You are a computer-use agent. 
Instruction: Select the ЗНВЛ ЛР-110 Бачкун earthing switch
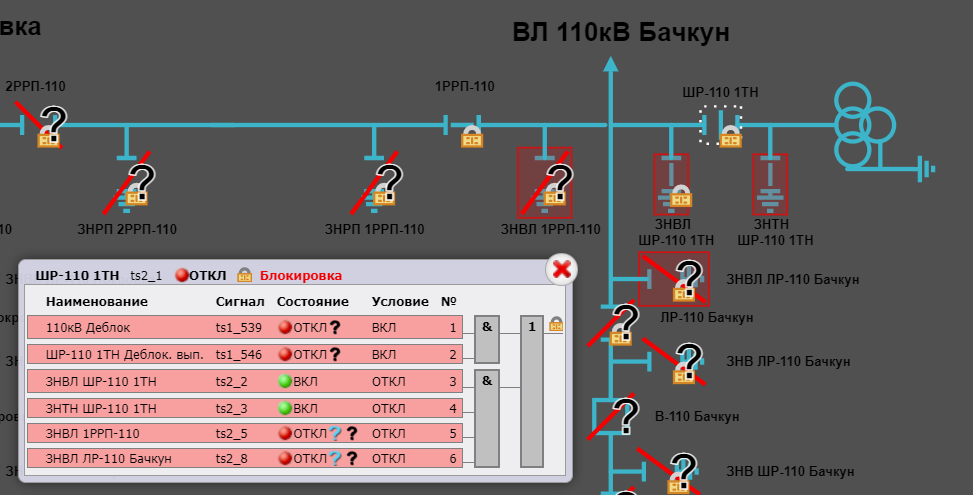675,279
